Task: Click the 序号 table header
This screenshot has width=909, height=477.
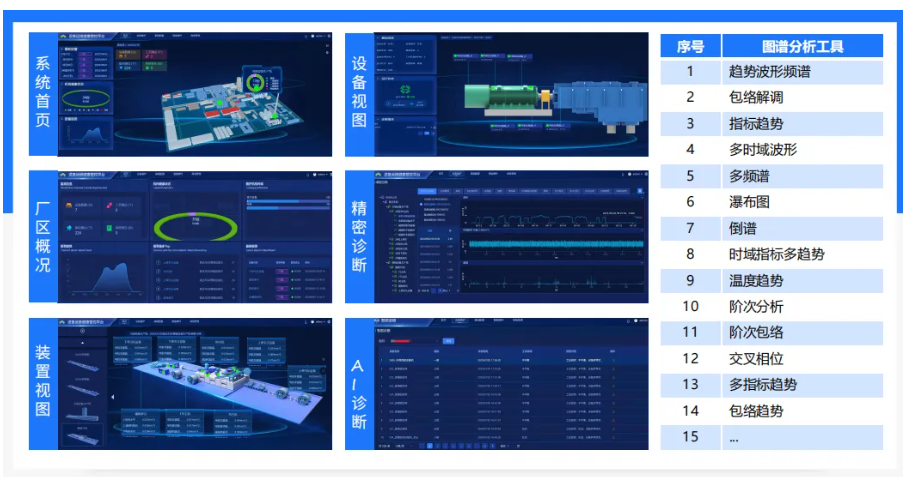Action: click(x=690, y=46)
